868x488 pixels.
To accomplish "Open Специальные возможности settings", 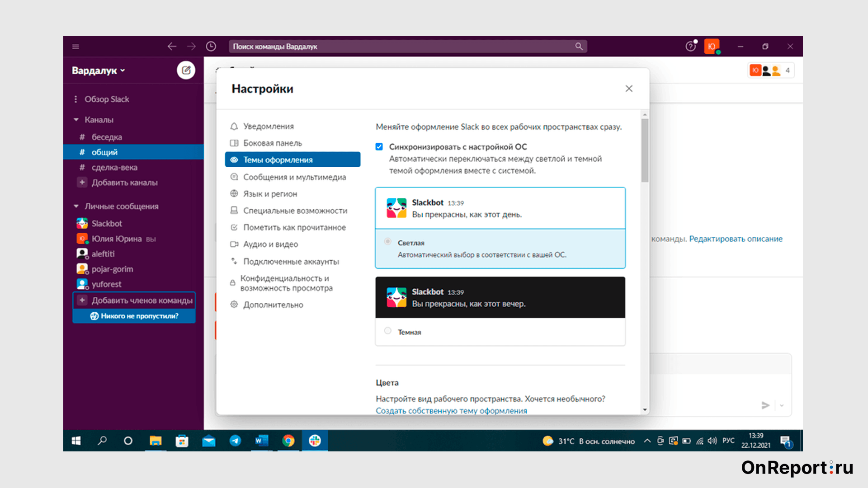I will tap(292, 210).
